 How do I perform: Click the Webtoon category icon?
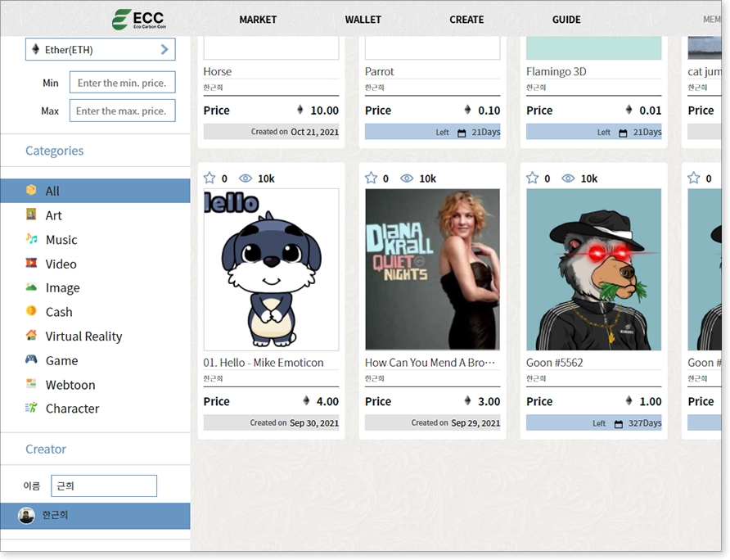point(31,383)
